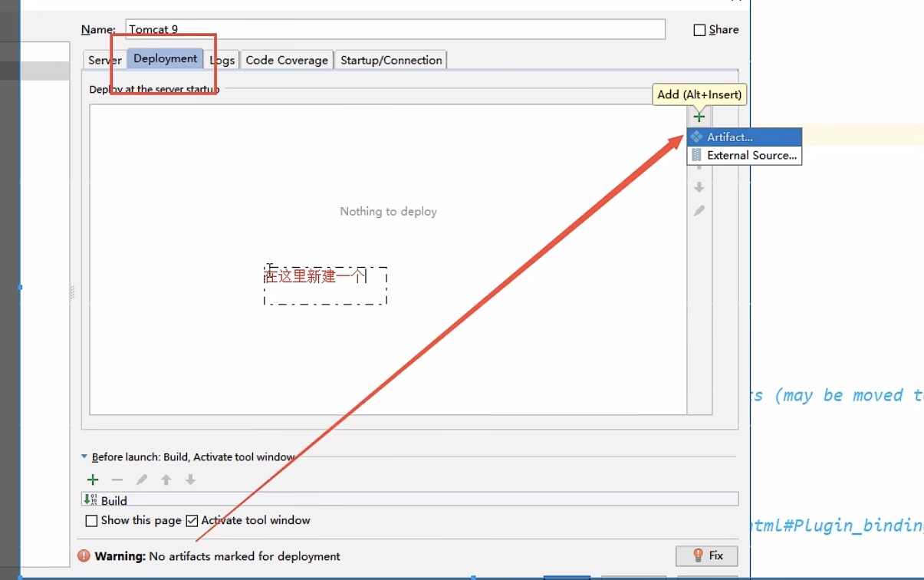Click the 'Before launch: Build, Activate tool window' label

point(193,456)
